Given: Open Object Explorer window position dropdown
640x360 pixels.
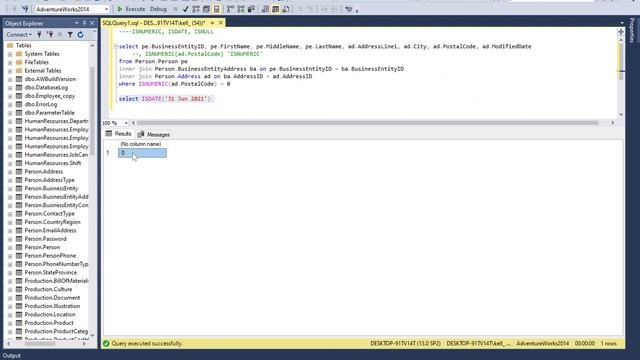Looking at the screenshot, I should [x=76, y=23].
